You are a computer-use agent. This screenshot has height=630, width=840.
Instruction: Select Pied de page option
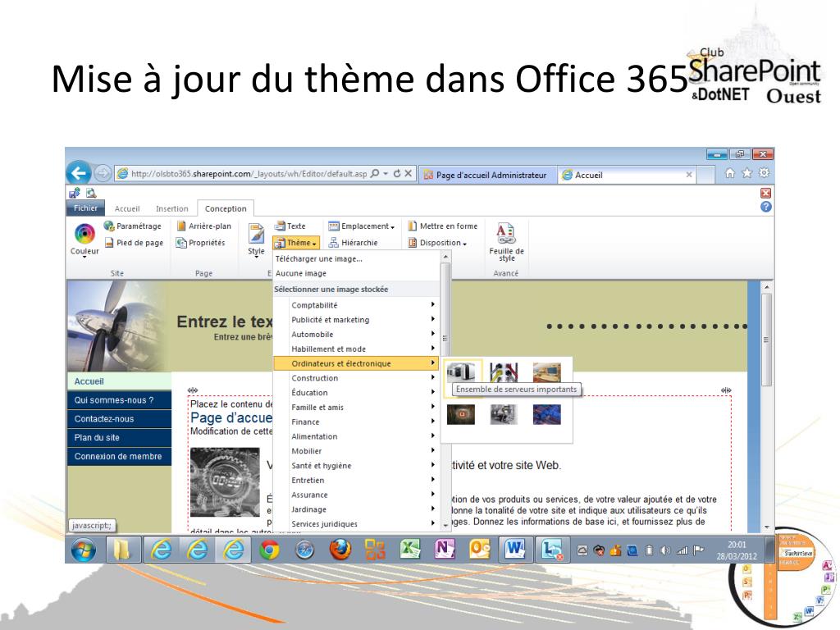[134, 243]
